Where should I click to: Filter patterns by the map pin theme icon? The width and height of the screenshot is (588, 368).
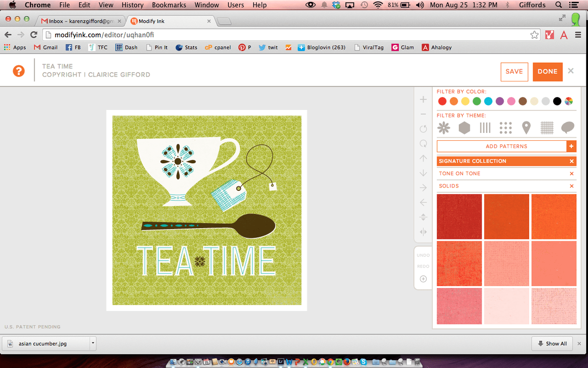click(x=526, y=128)
